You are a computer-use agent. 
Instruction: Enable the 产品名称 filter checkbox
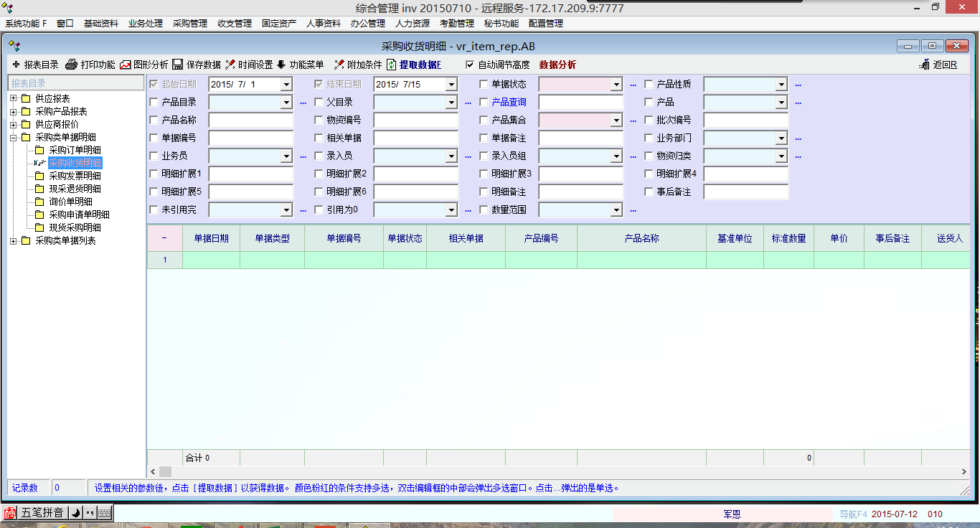click(154, 121)
